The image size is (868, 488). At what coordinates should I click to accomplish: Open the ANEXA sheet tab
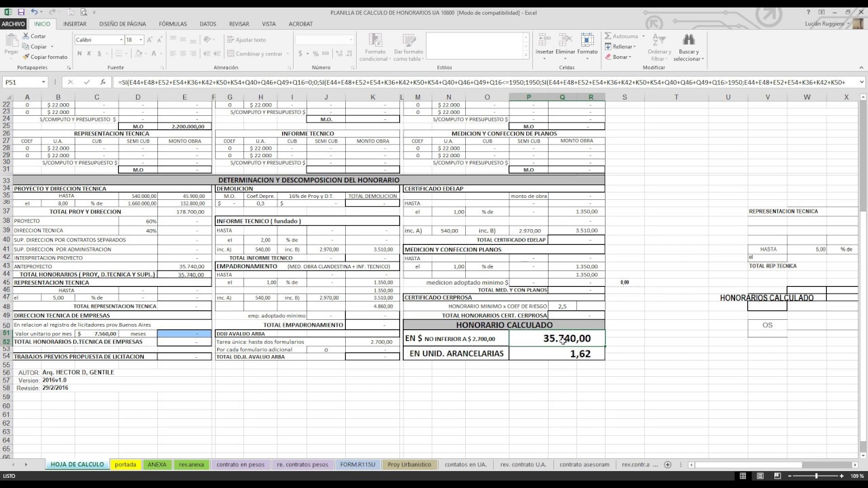pos(157,464)
